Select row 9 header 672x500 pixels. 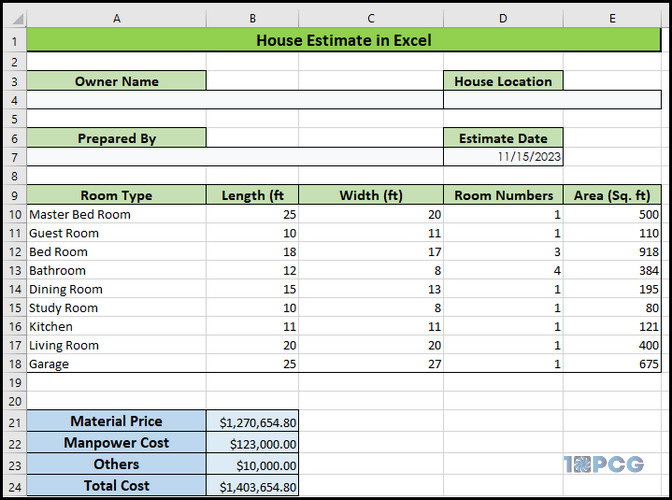coord(15,195)
